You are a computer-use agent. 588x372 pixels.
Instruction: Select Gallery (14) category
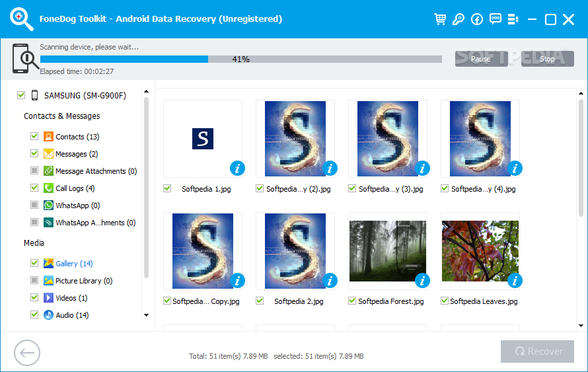click(74, 264)
